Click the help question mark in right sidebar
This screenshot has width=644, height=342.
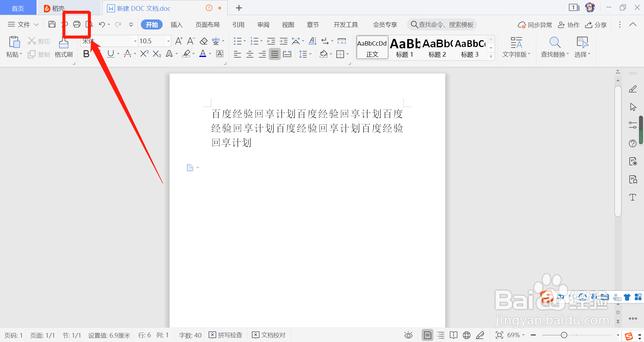point(633,144)
